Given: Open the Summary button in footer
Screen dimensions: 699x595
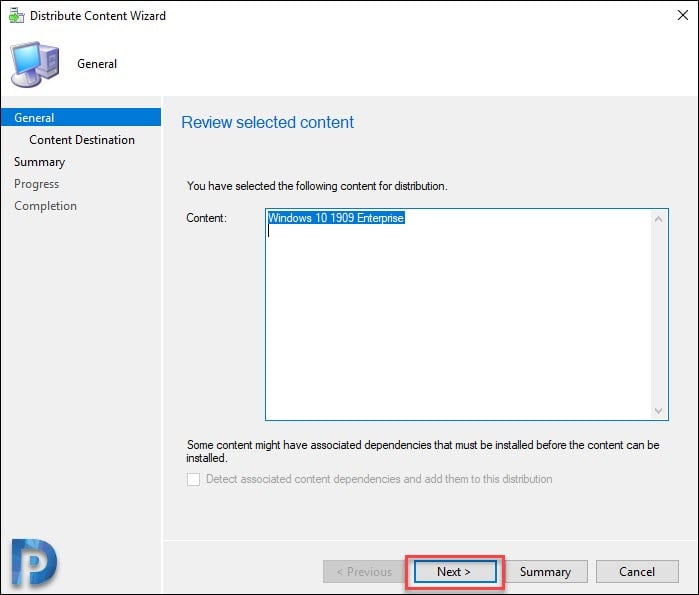Looking at the screenshot, I should 546,571.
